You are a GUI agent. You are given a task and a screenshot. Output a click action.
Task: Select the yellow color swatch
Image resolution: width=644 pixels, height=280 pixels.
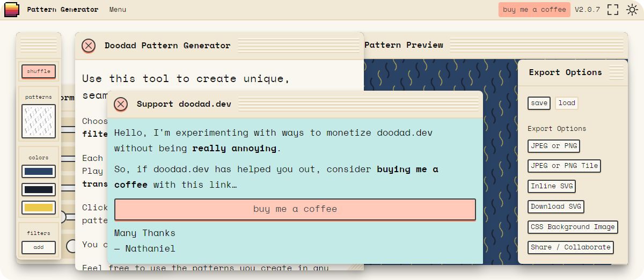(x=39, y=208)
